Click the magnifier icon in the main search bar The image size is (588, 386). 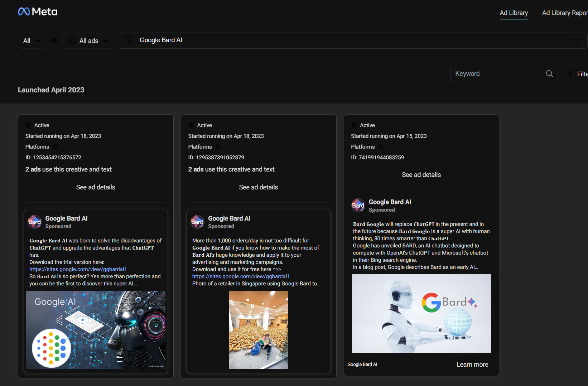[x=129, y=40]
